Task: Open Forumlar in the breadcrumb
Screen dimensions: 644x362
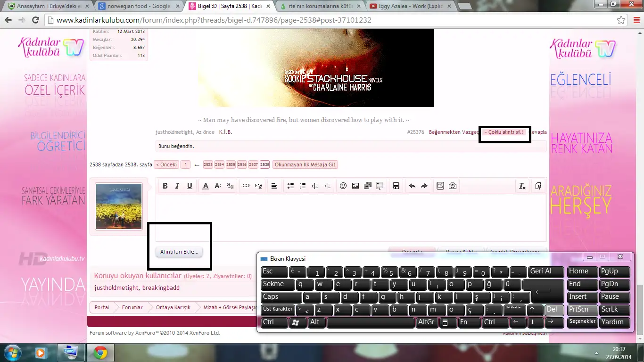Action: click(132, 307)
